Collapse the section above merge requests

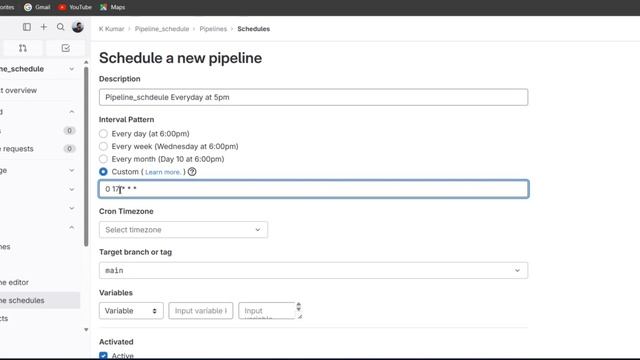(x=71, y=111)
